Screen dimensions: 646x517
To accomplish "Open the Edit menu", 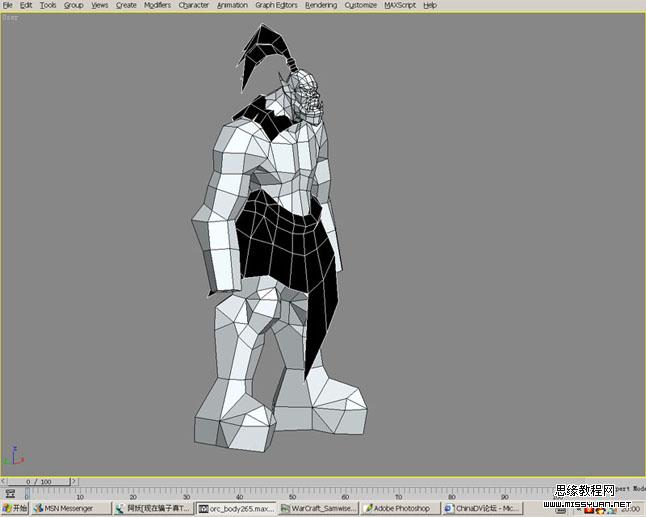I will 26,5.
